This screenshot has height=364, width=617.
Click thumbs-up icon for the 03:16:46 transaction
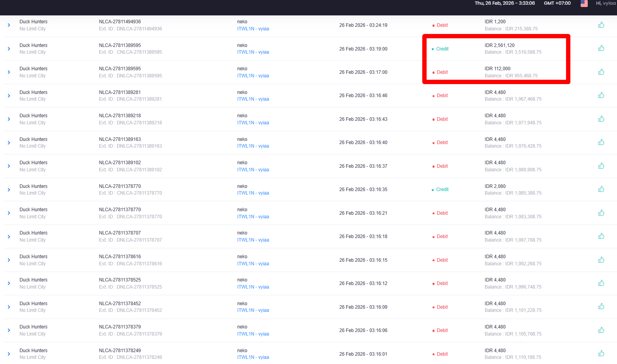(x=601, y=95)
